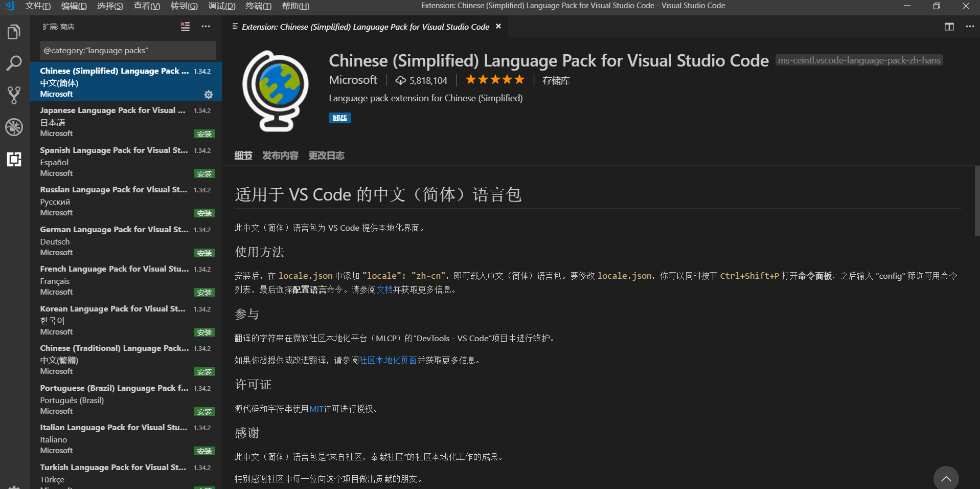Open the 编辑(E) menu
Image resolution: width=980 pixels, height=489 pixels.
[74, 6]
